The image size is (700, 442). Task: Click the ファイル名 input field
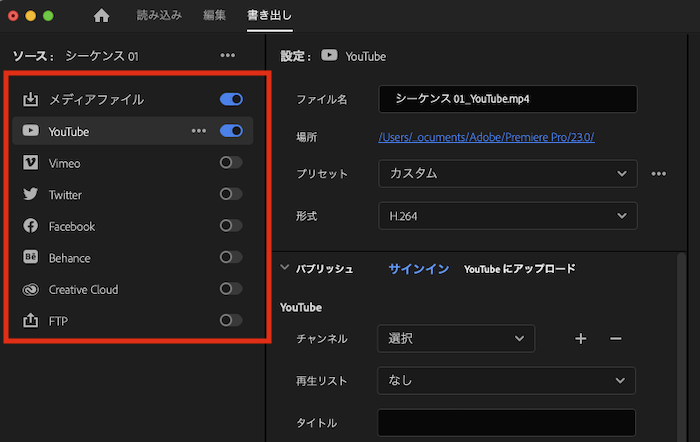point(508,99)
